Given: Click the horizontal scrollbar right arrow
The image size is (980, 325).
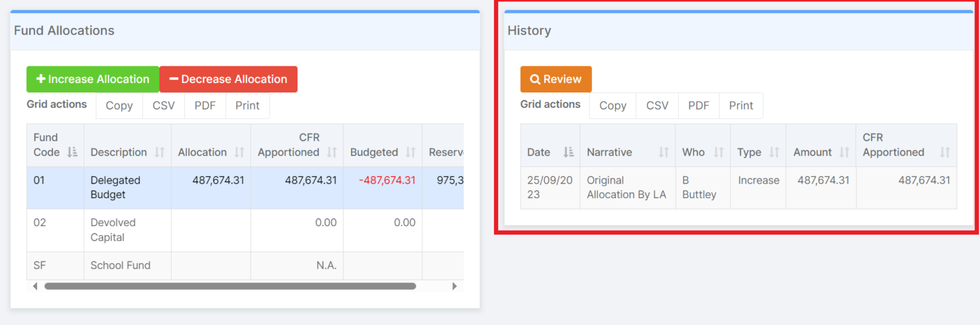Looking at the screenshot, I should tap(454, 287).
